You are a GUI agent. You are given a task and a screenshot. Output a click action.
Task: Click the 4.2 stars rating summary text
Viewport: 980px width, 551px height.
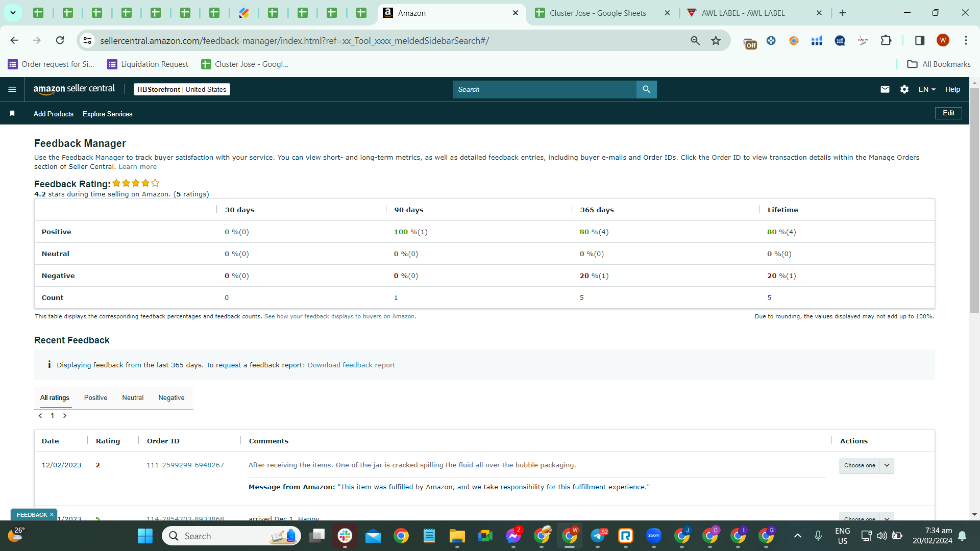pos(121,194)
